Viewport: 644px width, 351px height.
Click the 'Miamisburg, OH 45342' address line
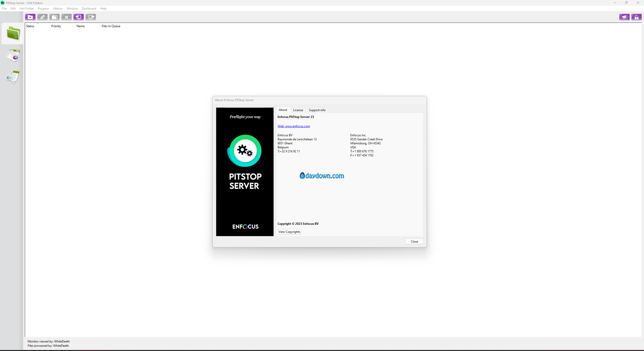click(x=365, y=143)
